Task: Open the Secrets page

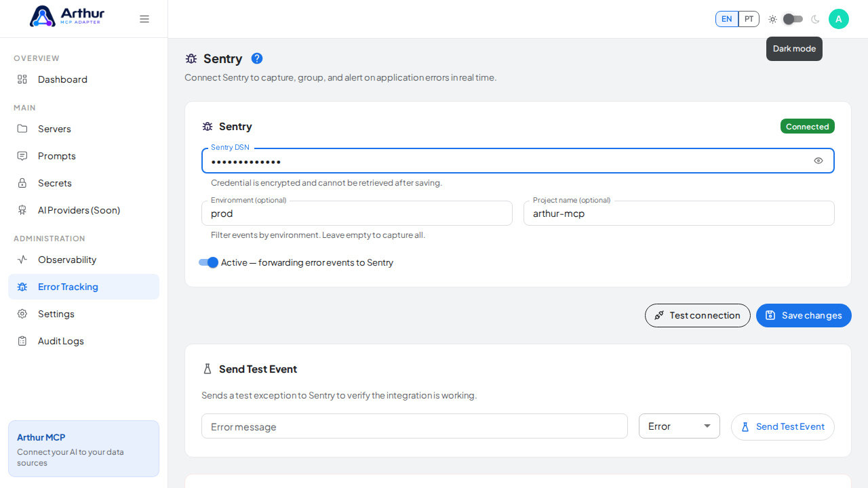Action: tap(83, 183)
